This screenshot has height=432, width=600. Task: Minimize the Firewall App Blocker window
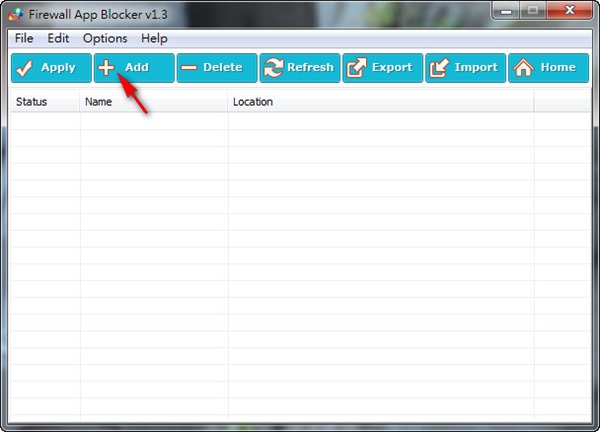click(x=506, y=11)
